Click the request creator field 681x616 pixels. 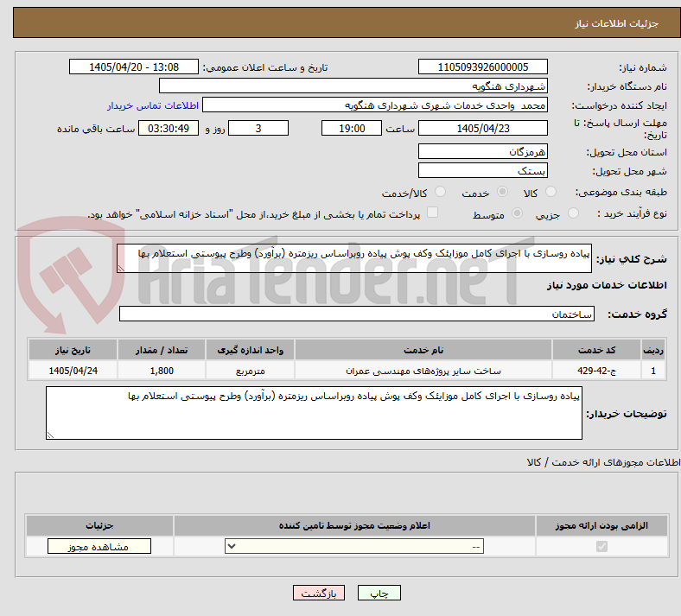tap(375, 105)
